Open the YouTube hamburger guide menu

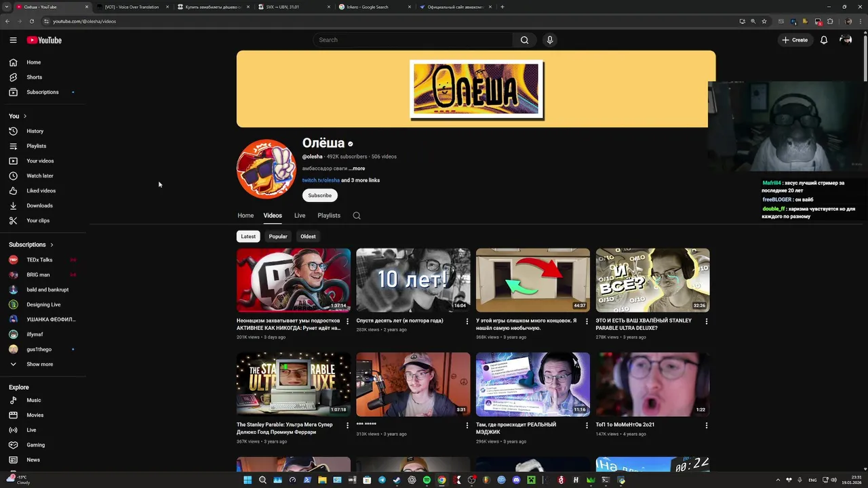coord(13,40)
